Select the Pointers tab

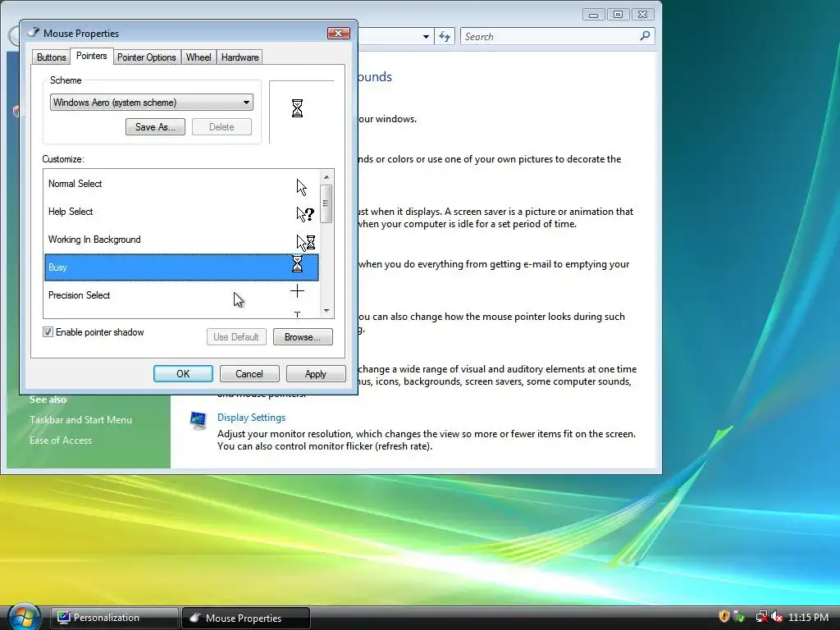[x=92, y=56]
